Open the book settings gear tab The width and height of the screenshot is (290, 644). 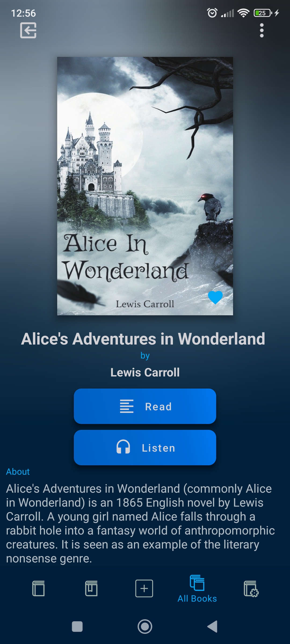251,589
